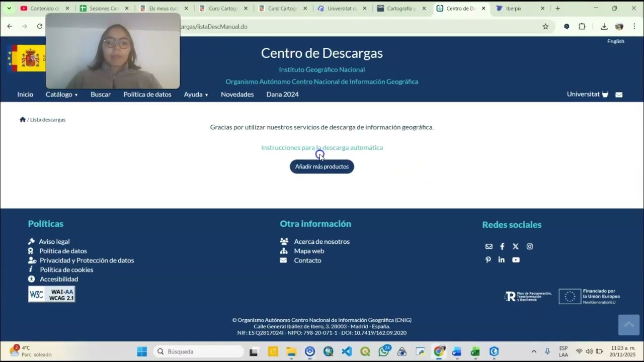Click the WAI-AA WCAG 2.1 badge
Screen dimensions: 644x362
point(52,295)
